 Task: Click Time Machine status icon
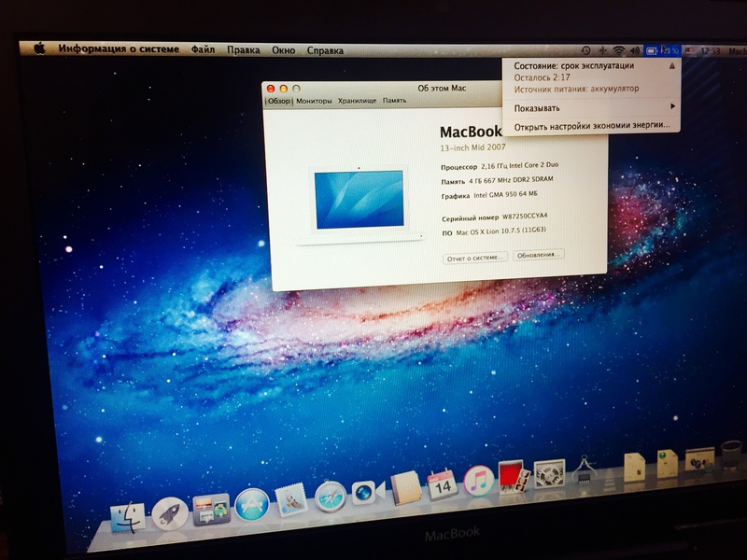pyautogui.click(x=585, y=50)
